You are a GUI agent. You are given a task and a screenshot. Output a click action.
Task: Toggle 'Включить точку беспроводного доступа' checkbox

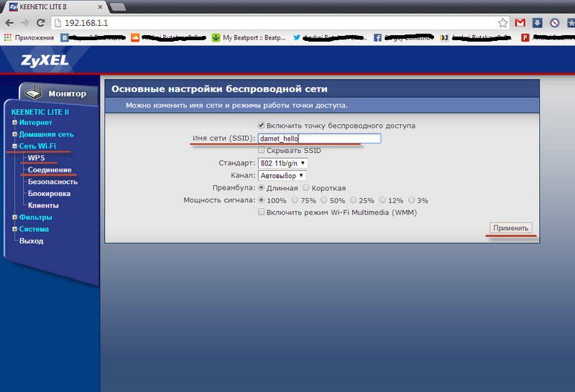pyautogui.click(x=262, y=126)
